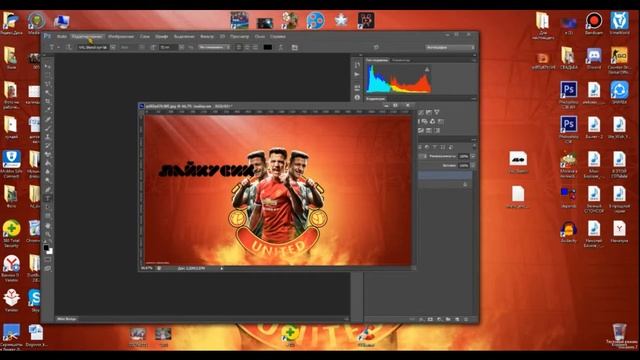Click the Create warped text icon
The width and height of the screenshot is (640, 360).
pos(281,47)
